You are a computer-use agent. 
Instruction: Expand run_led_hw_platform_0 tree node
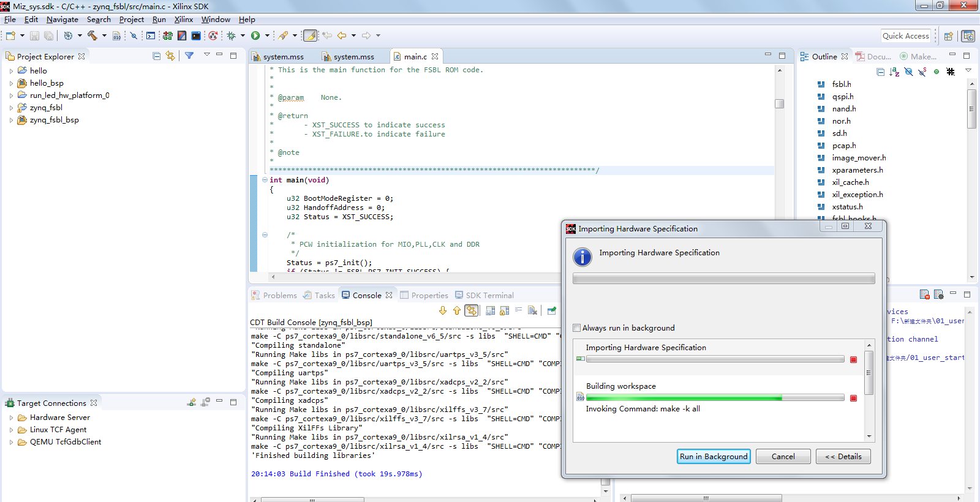click(11, 96)
